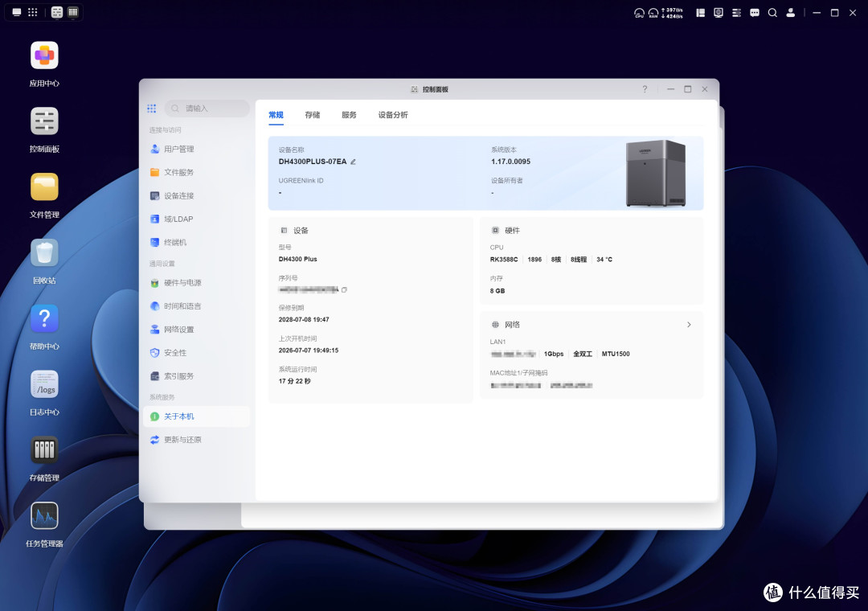Image resolution: width=868 pixels, height=611 pixels.
Task: Switch to control panel taskbar app icon
Action: pyautogui.click(x=57, y=12)
